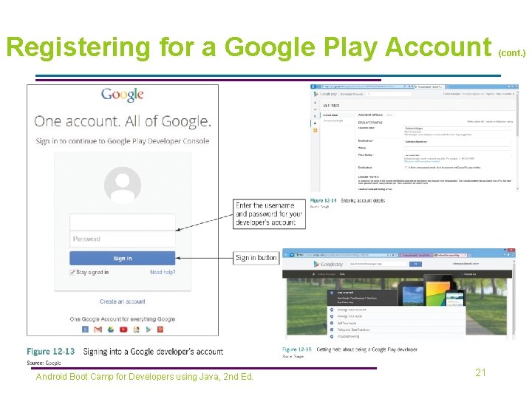Click Developer Console search field
Viewport: 532px width, 399px height.
coord(389,95)
